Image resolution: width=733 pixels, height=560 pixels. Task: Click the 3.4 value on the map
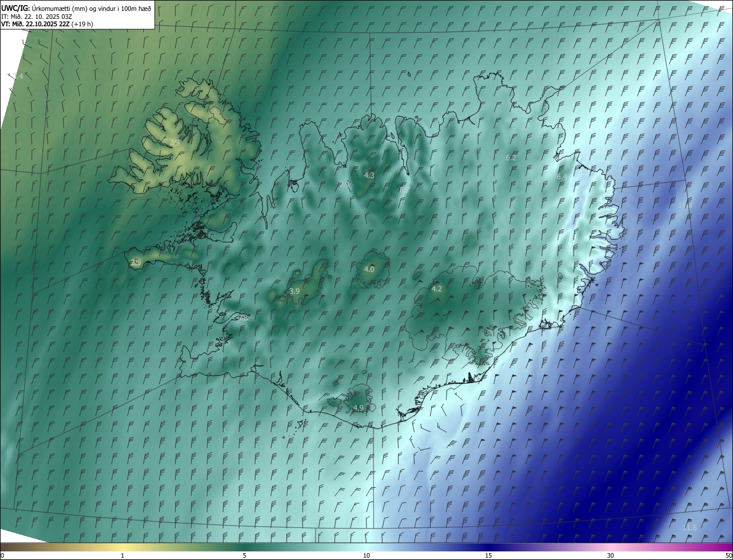(18, 76)
